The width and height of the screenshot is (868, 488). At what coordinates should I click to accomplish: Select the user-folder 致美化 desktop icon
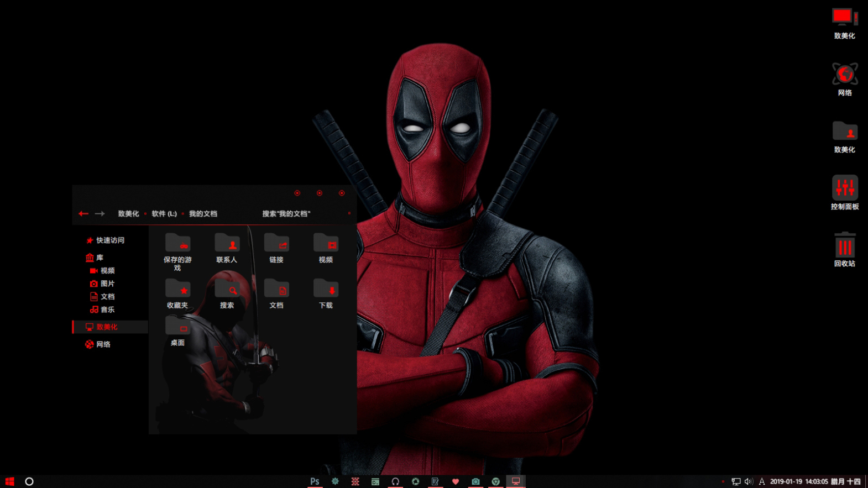tap(845, 137)
